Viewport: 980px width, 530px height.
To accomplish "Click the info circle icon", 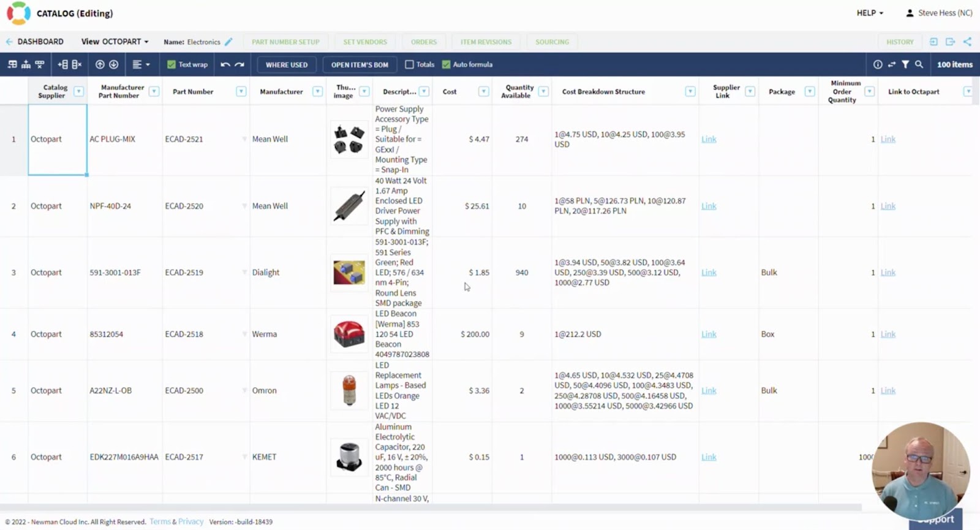I will pyautogui.click(x=878, y=64).
